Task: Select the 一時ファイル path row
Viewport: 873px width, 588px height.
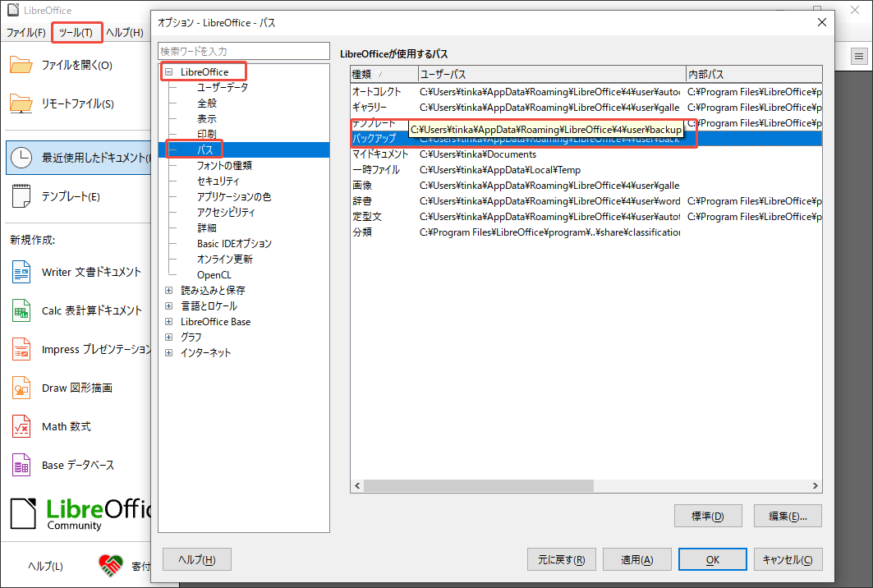Action: click(586, 170)
